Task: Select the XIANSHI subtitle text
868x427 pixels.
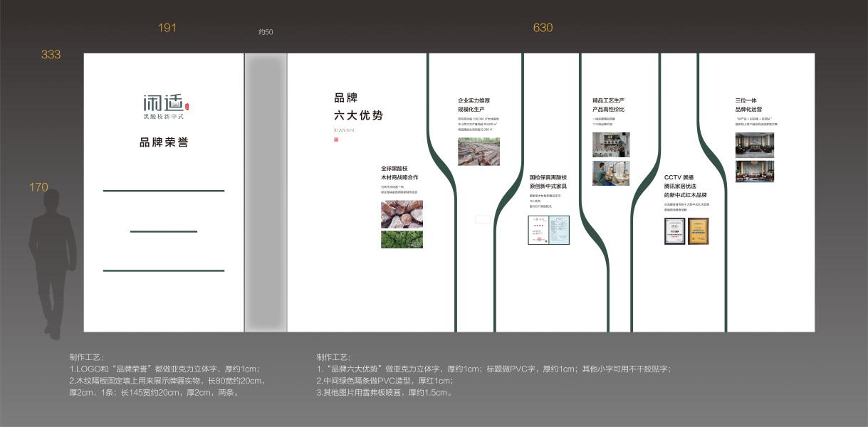Action: pos(343,130)
